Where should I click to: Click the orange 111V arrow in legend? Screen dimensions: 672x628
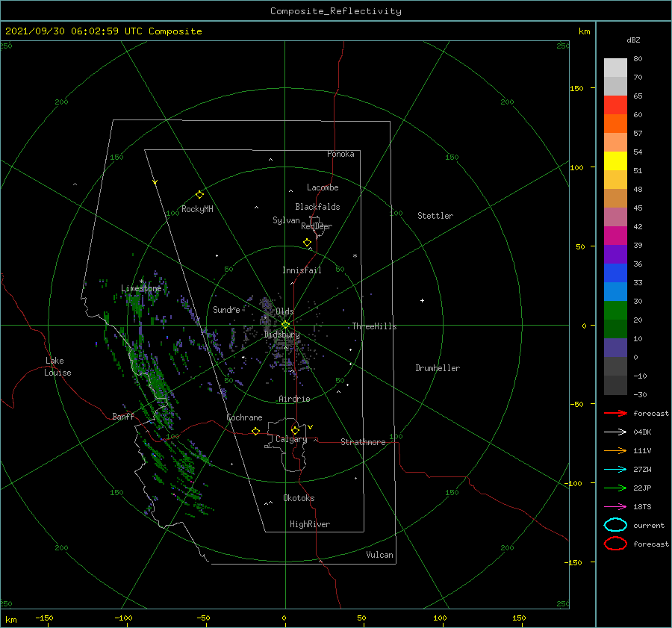point(615,450)
